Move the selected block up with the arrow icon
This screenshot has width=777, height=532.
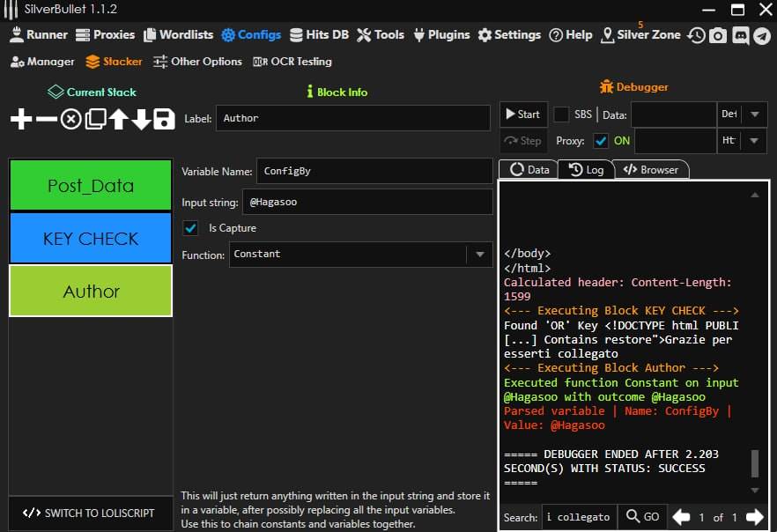(118, 120)
